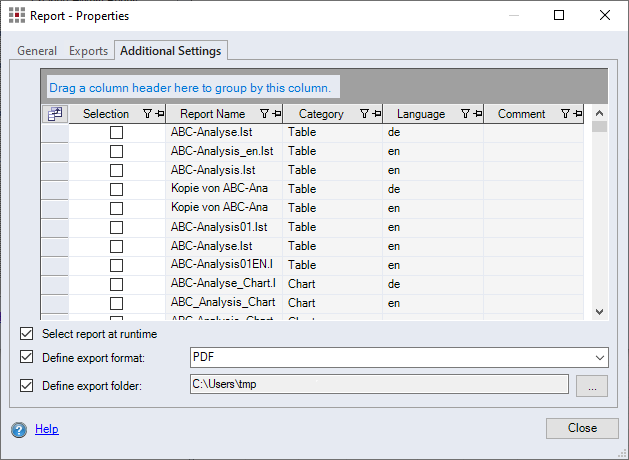The height and width of the screenshot is (460, 629).
Task: Click the filter icon in Selection column
Action: point(148,114)
